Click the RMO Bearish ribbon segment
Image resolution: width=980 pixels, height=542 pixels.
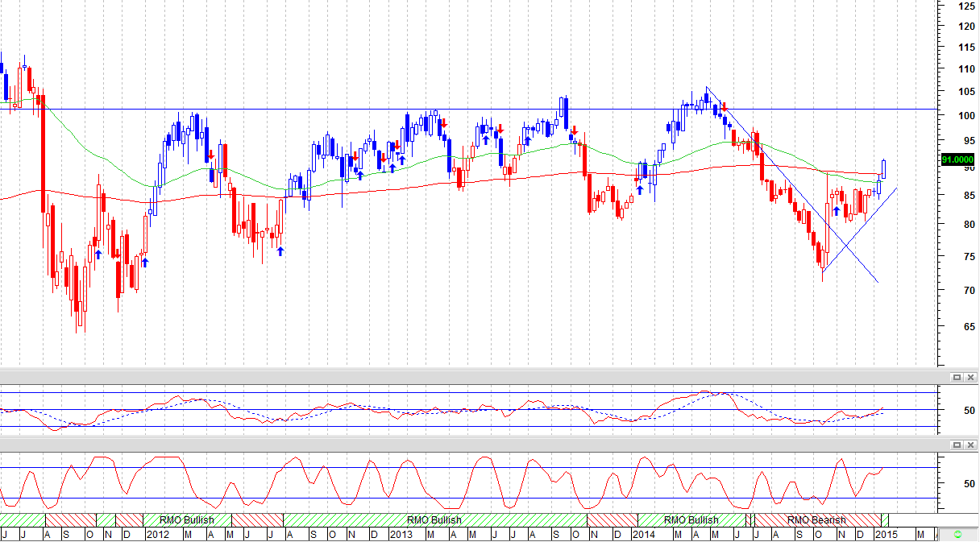pyautogui.click(x=816, y=520)
